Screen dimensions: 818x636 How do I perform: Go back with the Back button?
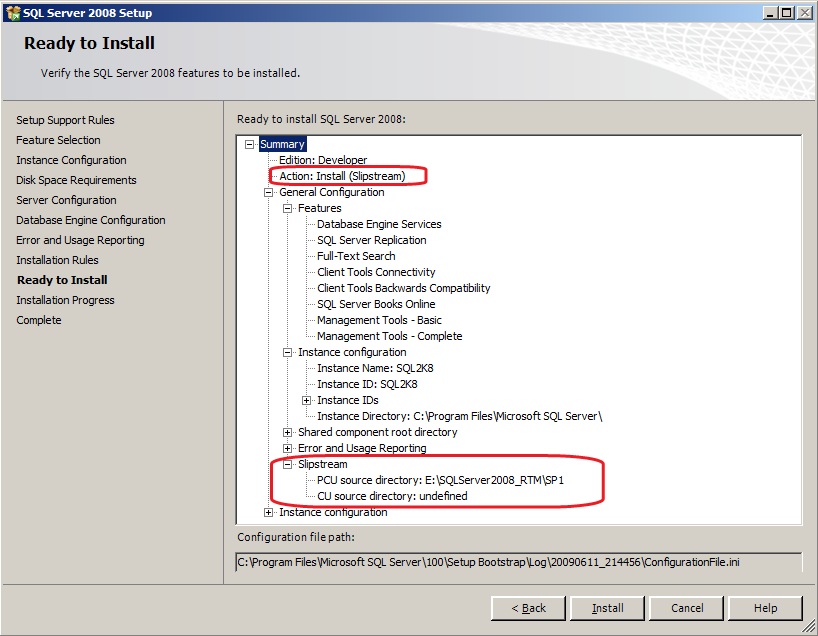(x=529, y=608)
